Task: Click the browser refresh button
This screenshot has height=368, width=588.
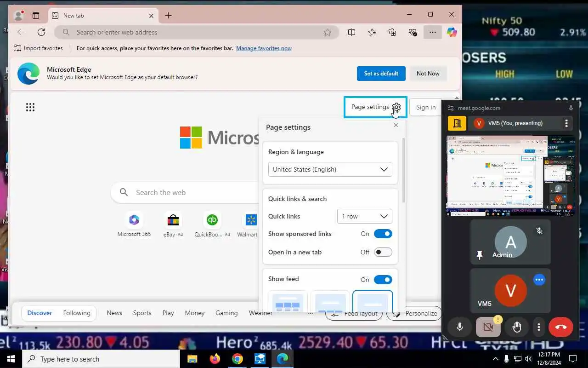Action: click(x=41, y=32)
